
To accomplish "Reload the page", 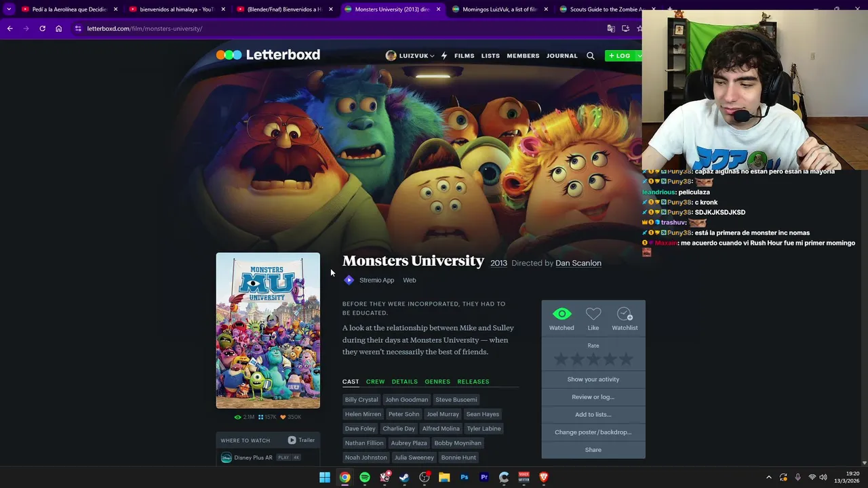I will [x=42, y=28].
